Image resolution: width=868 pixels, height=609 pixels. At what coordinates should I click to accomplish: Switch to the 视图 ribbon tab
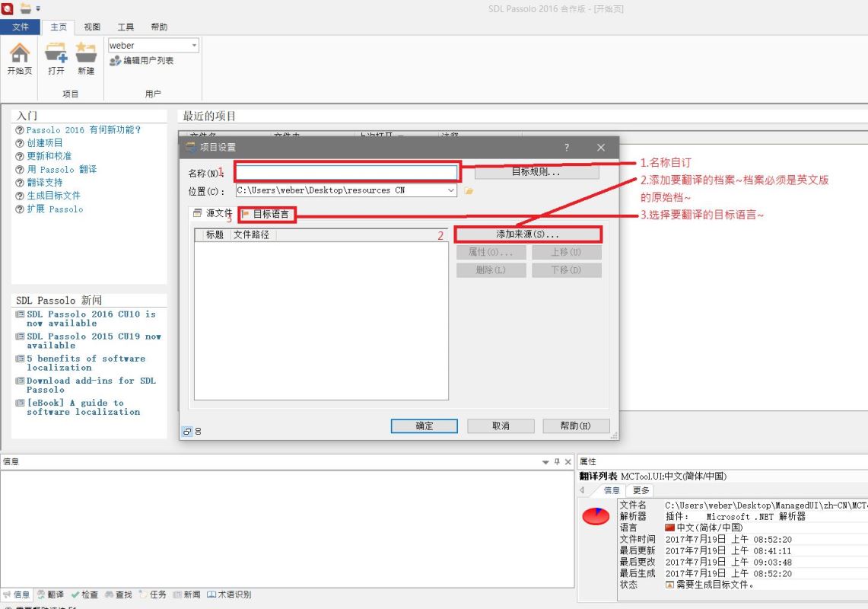click(92, 27)
